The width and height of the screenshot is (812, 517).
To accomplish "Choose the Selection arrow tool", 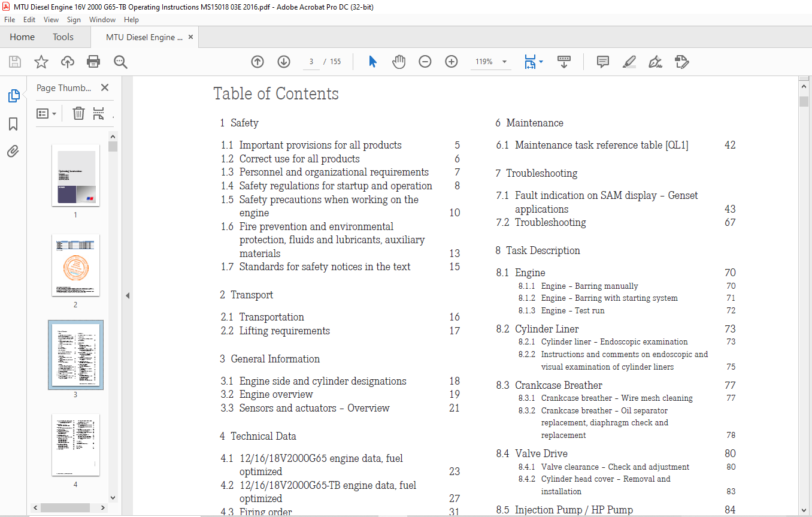I will point(372,62).
